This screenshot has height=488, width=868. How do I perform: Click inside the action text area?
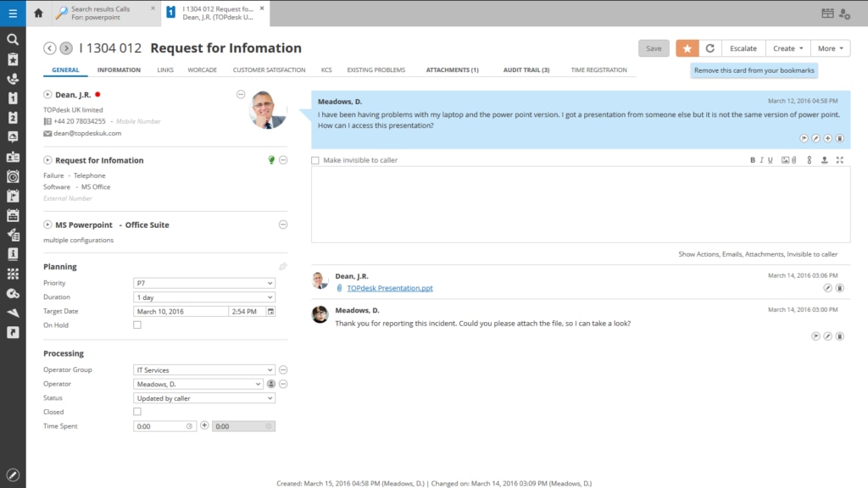click(x=581, y=204)
